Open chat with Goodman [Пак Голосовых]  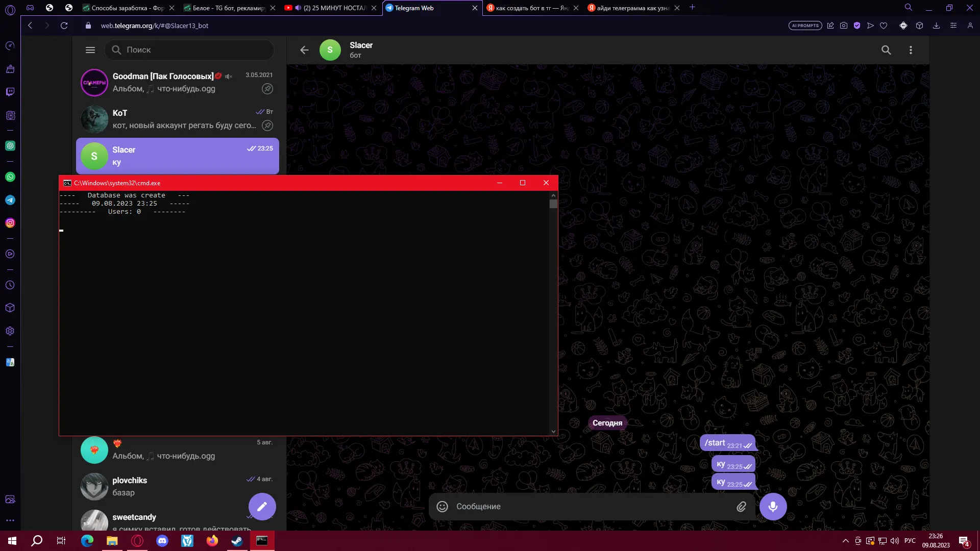178,83
